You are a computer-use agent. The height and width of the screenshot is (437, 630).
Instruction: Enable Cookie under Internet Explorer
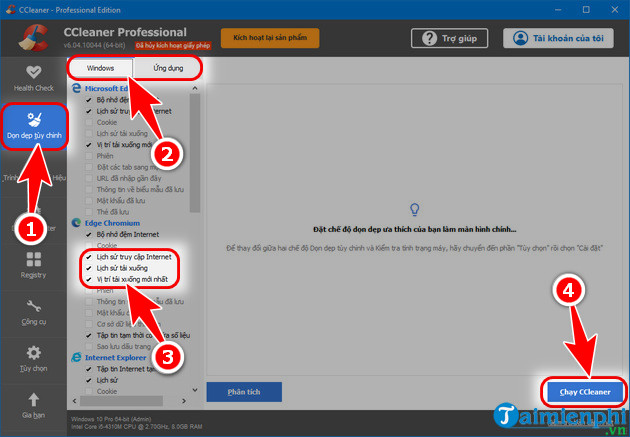click(x=89, y=391)
